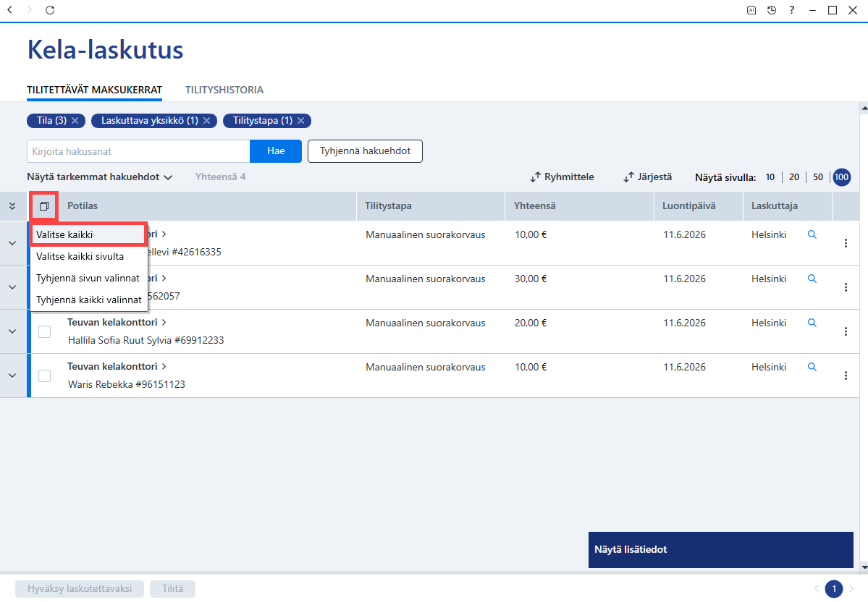Select Tilitettävät maksukerrat tab
Viewport: 868px width, 602px height.
tap(95, 90)
